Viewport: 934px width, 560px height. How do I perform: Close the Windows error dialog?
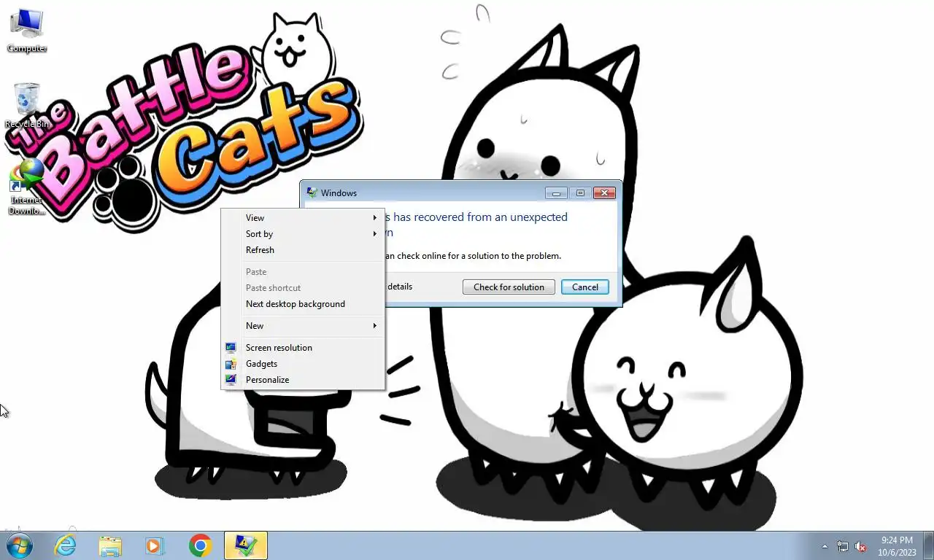pyautogui.click(x=604, y=193)
